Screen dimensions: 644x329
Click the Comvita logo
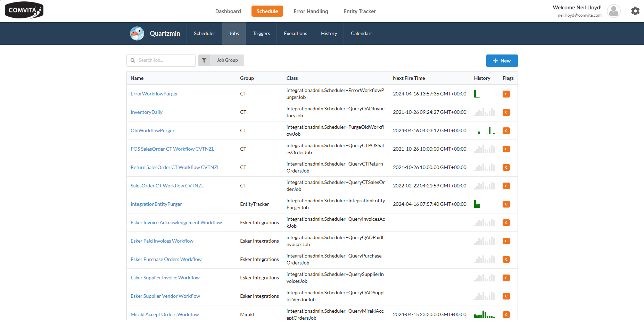point(24,10)
